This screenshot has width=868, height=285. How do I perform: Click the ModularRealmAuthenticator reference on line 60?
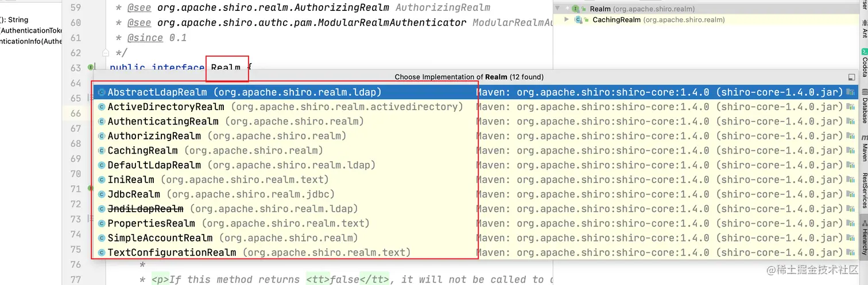point(312,23)
